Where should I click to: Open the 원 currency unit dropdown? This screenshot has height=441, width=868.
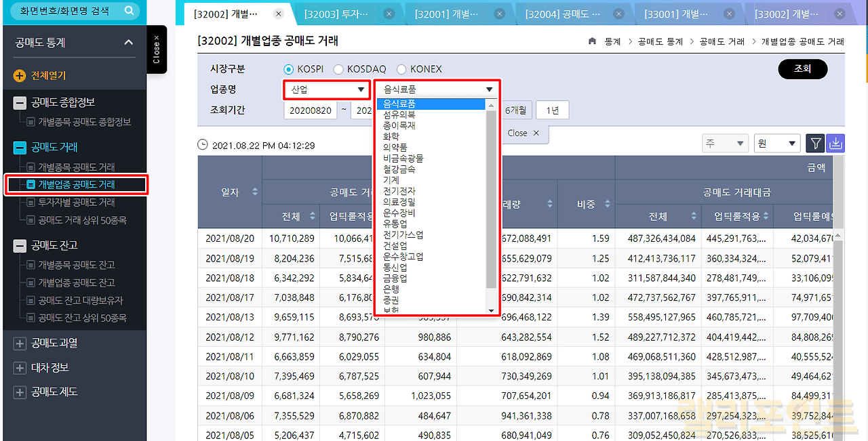(x=776, y=144)
